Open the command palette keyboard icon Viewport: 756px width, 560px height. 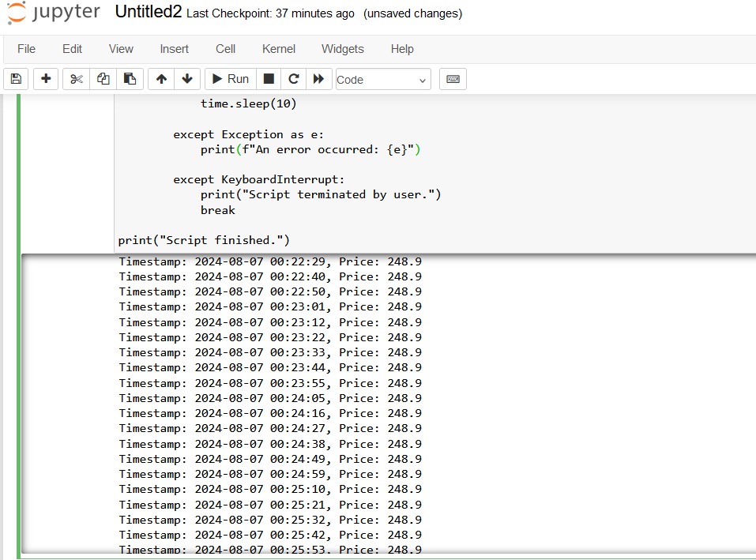pos(453,79)
